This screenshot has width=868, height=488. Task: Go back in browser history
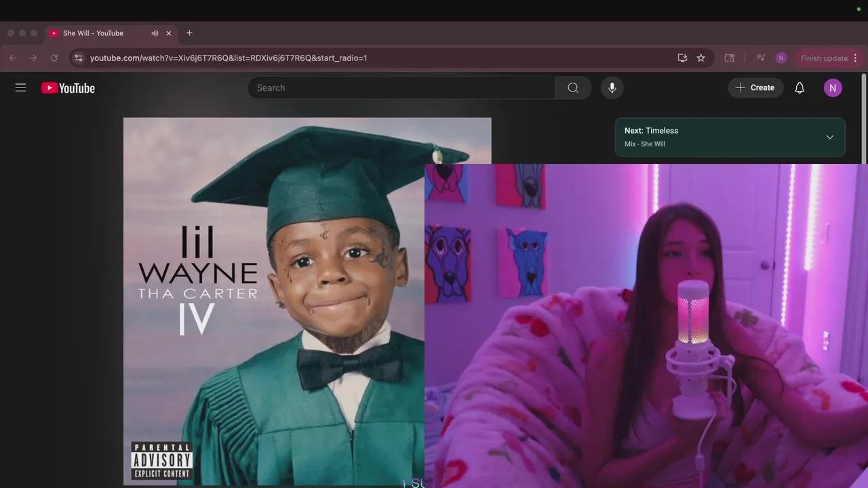point(13,58)
